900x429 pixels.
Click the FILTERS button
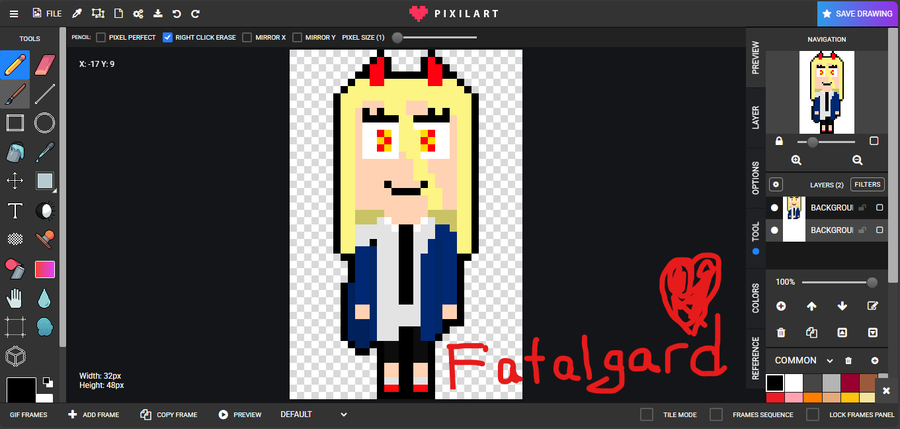click(867, 184)
